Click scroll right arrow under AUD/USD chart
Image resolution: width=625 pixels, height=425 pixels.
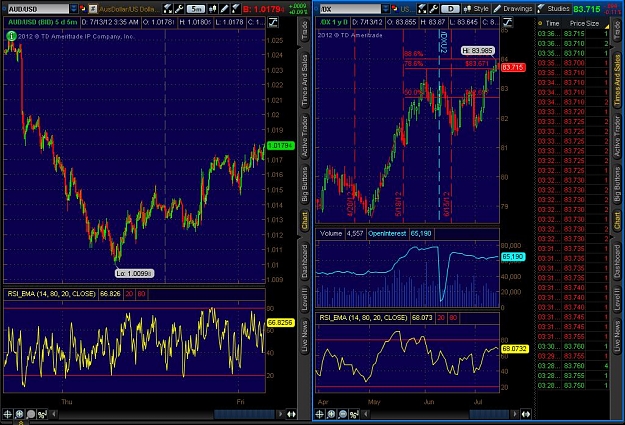(x=281, y=415)
